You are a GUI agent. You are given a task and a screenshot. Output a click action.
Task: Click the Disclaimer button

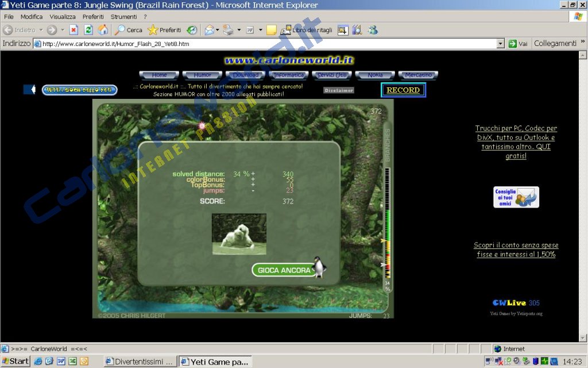click(339, 90)
